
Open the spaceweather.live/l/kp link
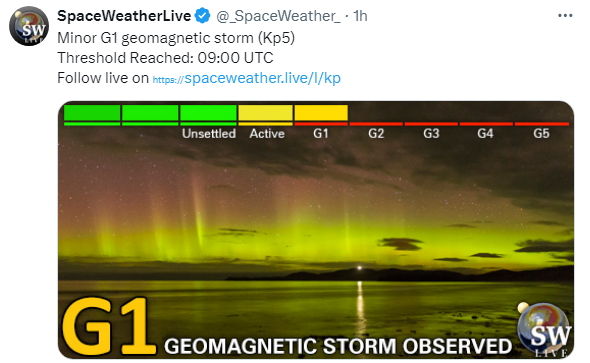tap(247, 78)
